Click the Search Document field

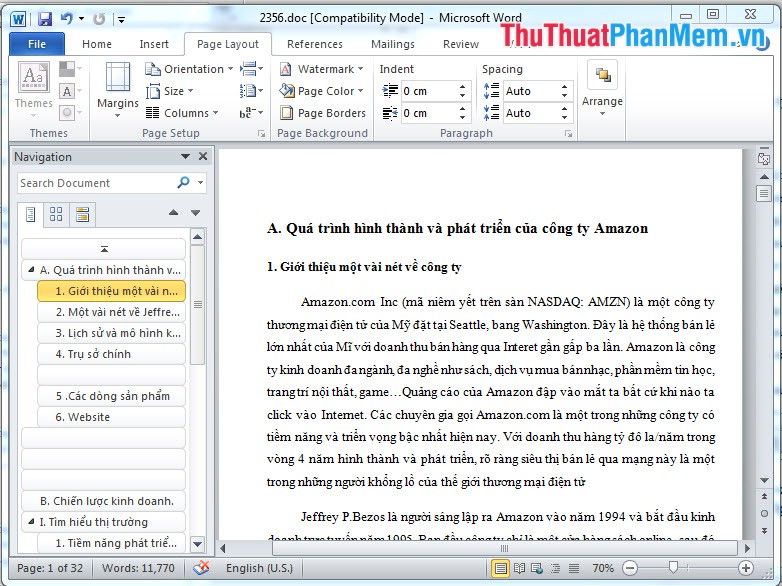(97, 183)
